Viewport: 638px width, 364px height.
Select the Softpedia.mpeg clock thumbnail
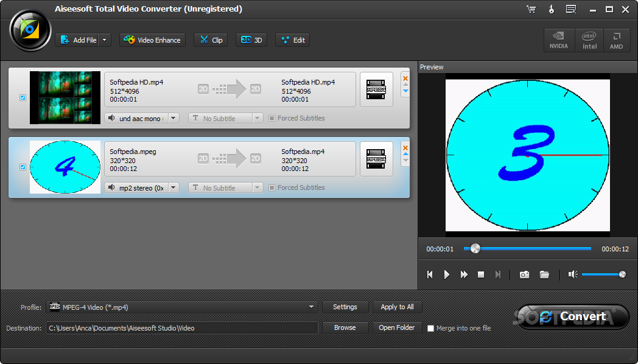coord(65,167)
